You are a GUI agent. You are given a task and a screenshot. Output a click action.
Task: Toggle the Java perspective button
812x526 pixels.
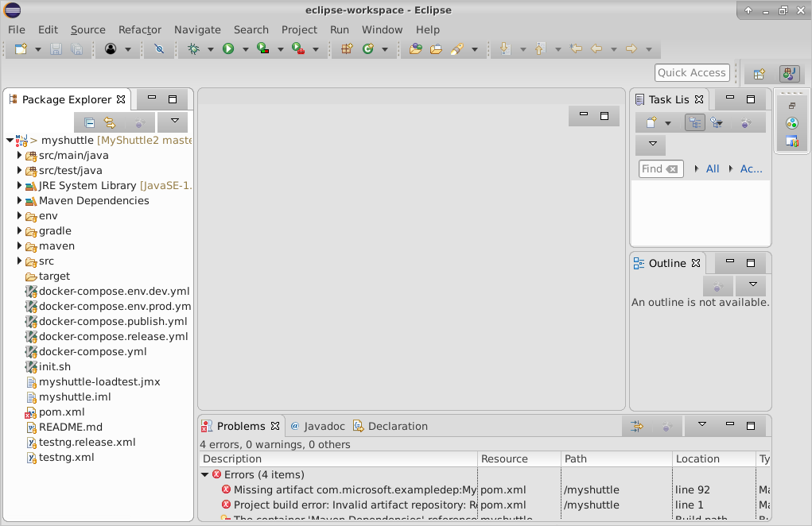[x=789, y=74]
